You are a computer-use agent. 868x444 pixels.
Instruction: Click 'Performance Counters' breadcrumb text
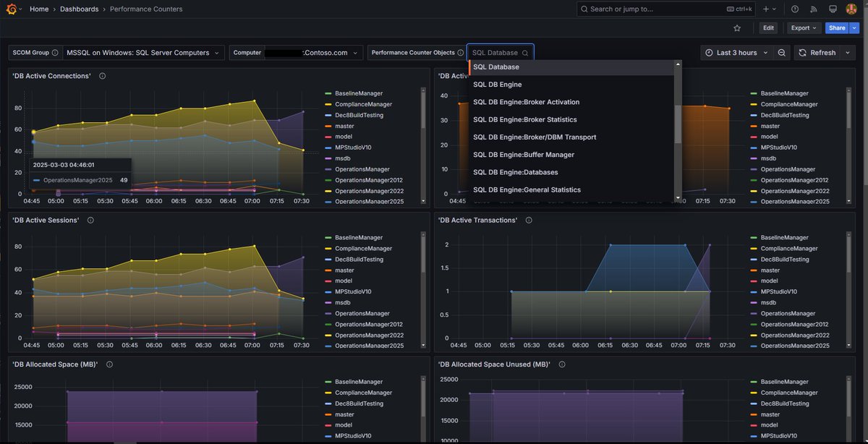point(146,9)
